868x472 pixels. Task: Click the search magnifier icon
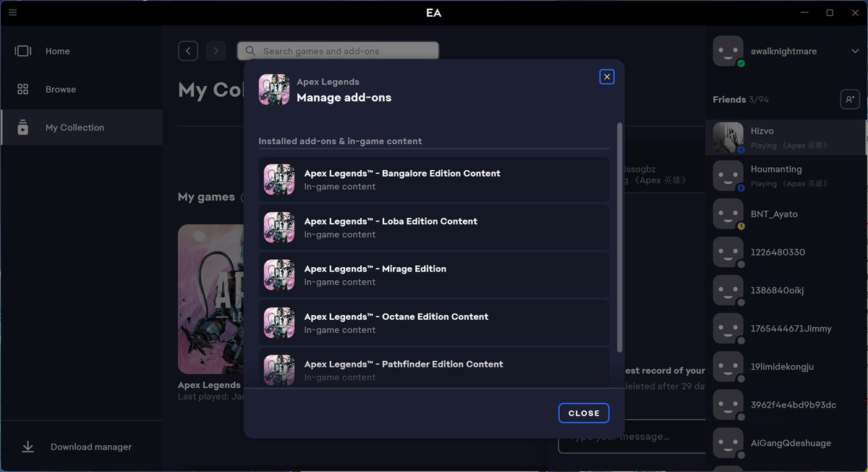click(x=250, y=51)
